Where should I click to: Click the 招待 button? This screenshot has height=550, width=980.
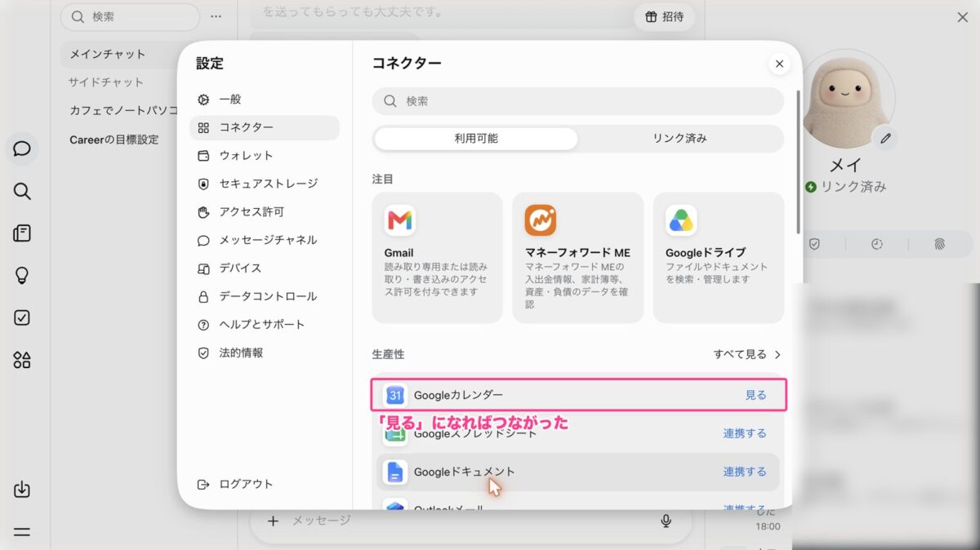click(664, 16)
